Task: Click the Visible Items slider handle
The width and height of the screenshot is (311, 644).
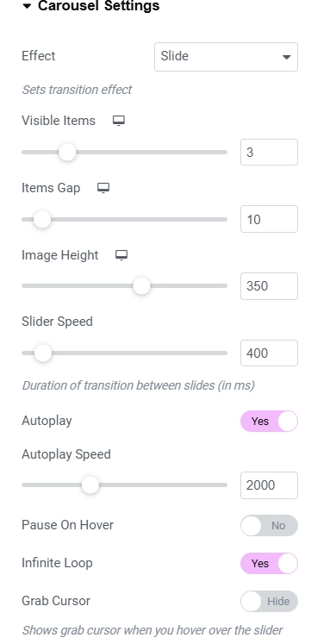Action: click(x=67, y=153)
